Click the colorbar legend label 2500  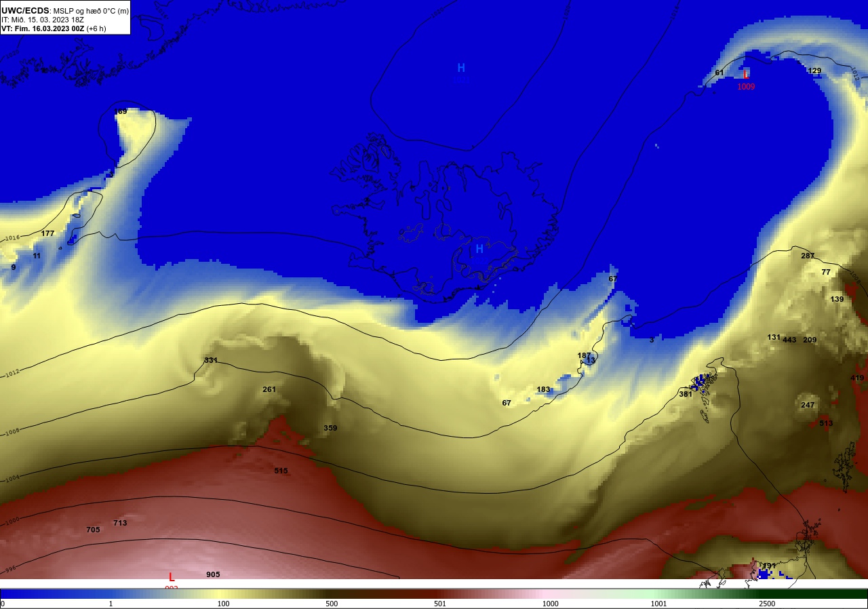coord(767,604)
